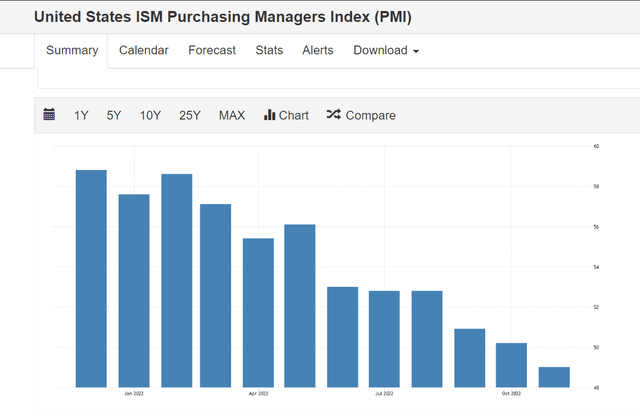Open the Stats tab
640x419 pixels.
[x=269, y=50]
